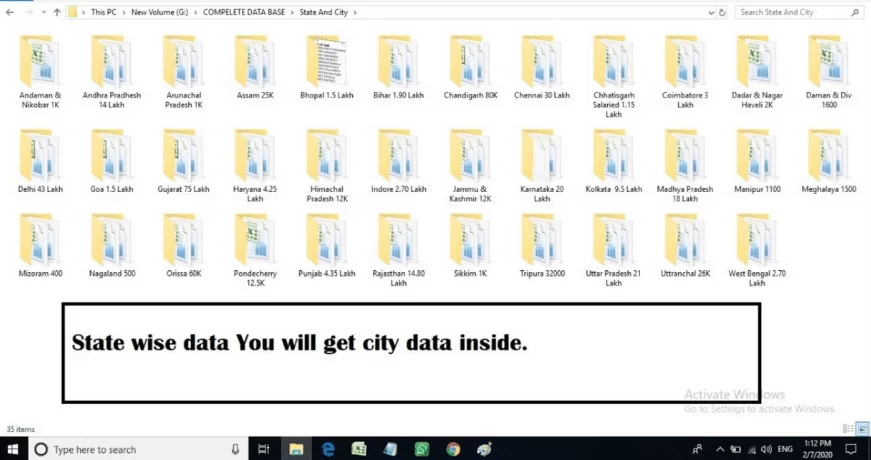Expand the address bar history dropdown
871x460 pixels.
point(711,12)
